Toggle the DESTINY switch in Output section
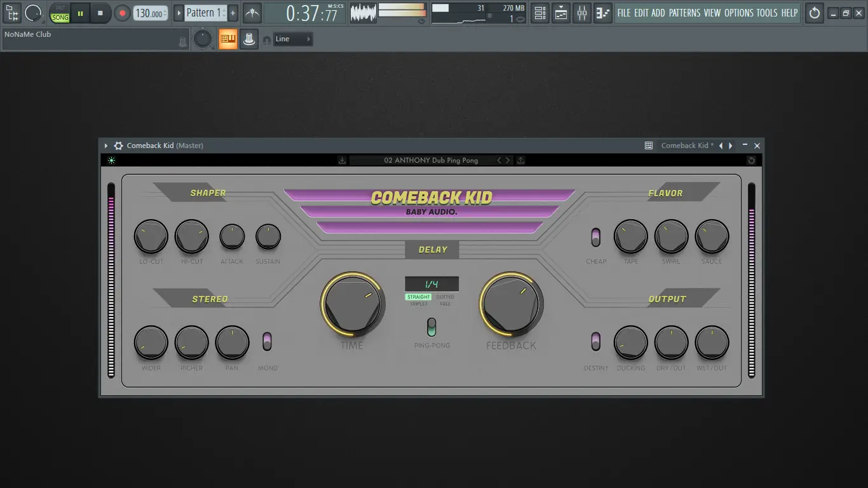The width and height of the screenshot is (868, 488). (595, 341)
